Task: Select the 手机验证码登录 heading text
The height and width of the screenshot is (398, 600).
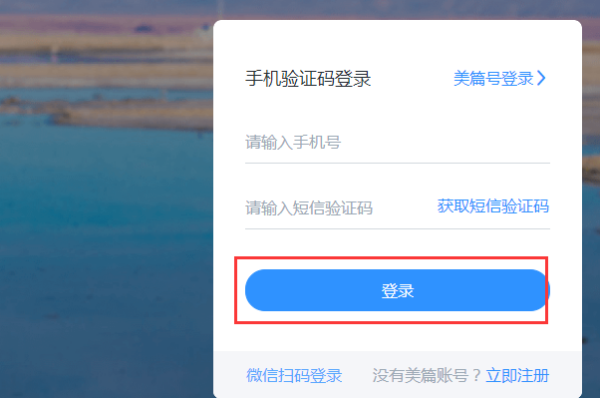Action: (308, 78)
